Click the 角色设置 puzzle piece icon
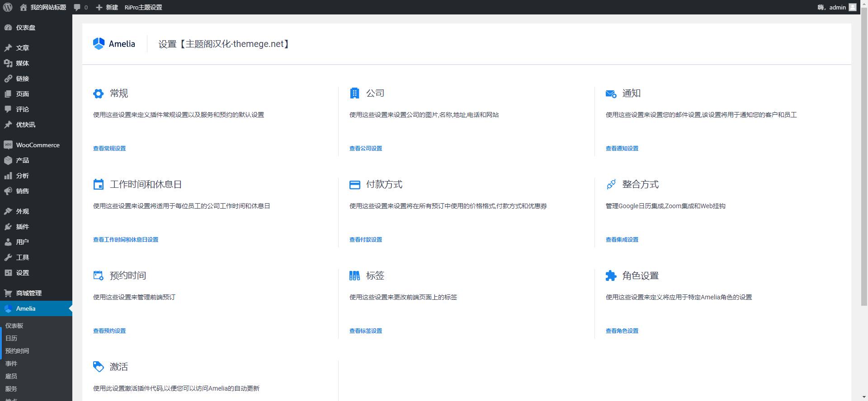The height and width of the screenshot is (401, 868). [611, 275]
